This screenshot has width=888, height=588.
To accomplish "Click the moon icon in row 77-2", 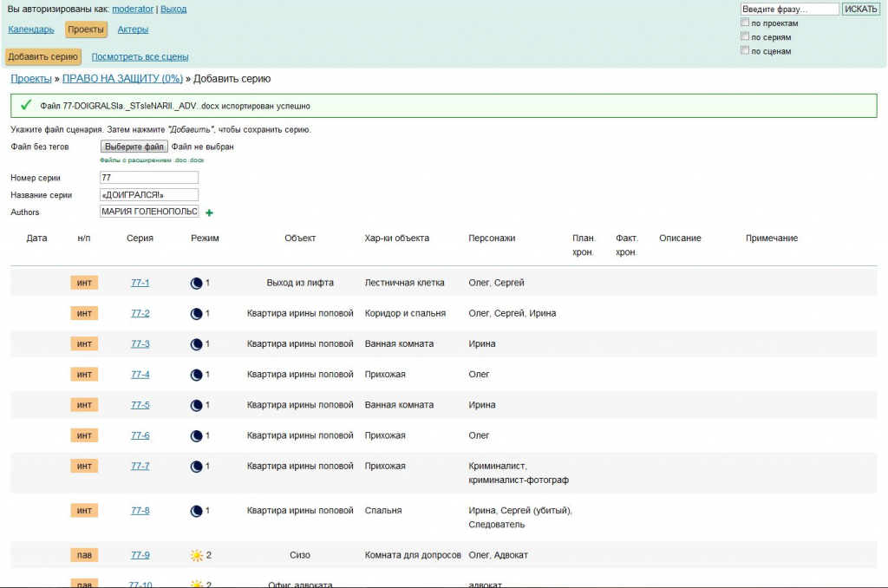I will (196, 314).
